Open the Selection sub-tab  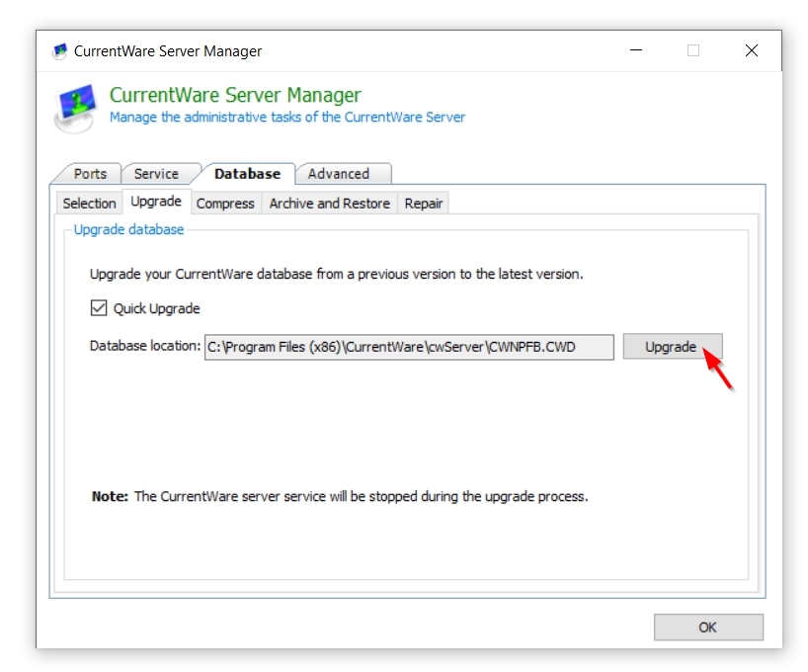click(89, 204)
